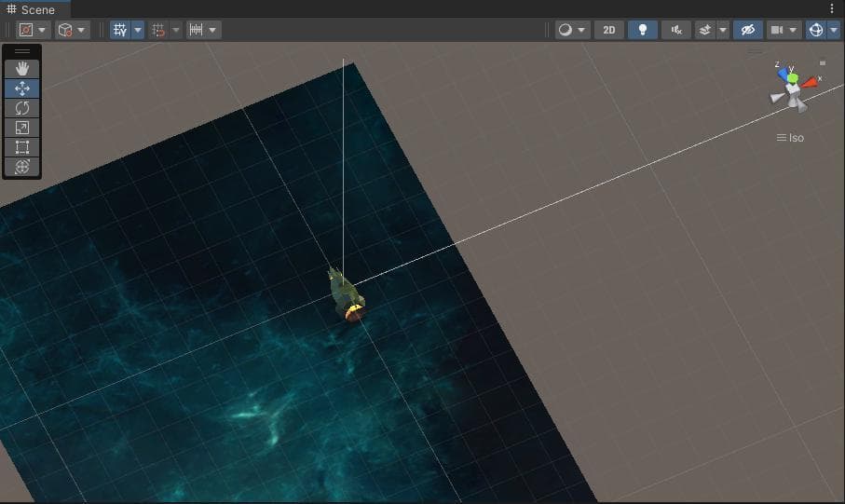Screen dimensions: 845x504
Task: Open the pivot position dropdown arrow
Action: pos(42,30)
